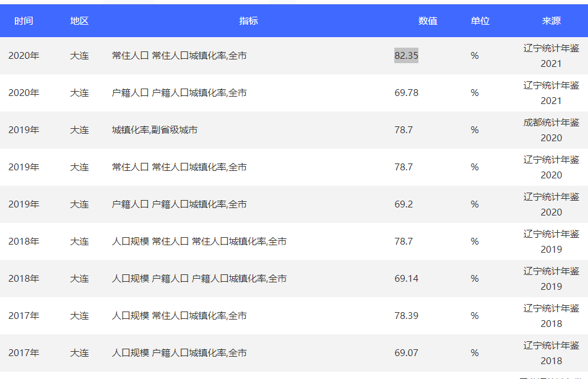Select the value 69.14 cell
The width and height of the screenshot is (588, 379).
pyautogui.click(x=406, y=279)
